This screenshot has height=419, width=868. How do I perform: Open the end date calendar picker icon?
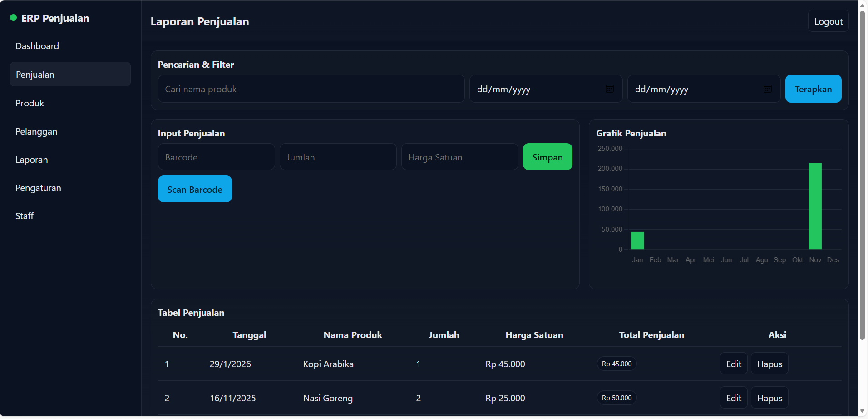click(x=768, y=89)
